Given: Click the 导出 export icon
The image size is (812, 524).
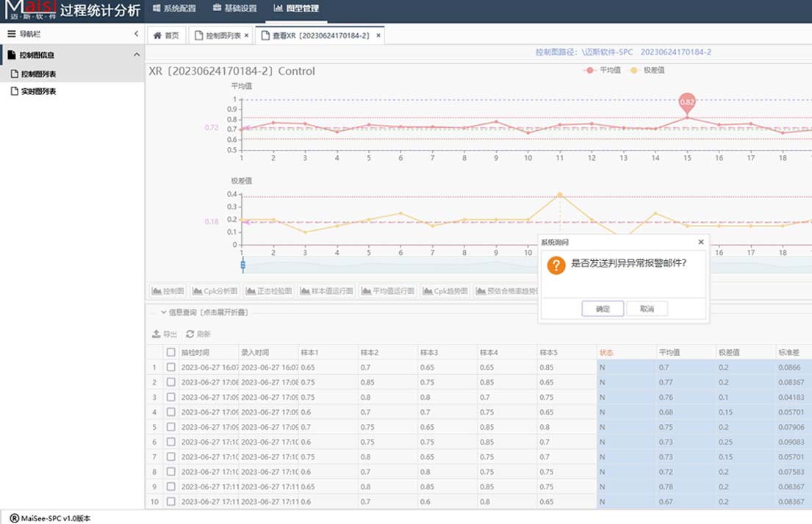Looking at the screenshot, I should pyautogui.click(x=156, y=334).
